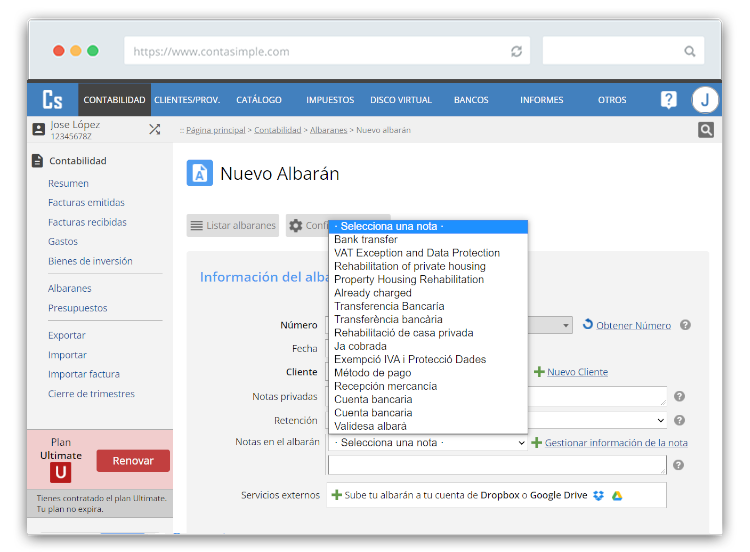Image resolution: width=750 pixels, height=552 pixels.
Task: Click the shuffle switch-company icon
Action: click(x=154, y=130)
